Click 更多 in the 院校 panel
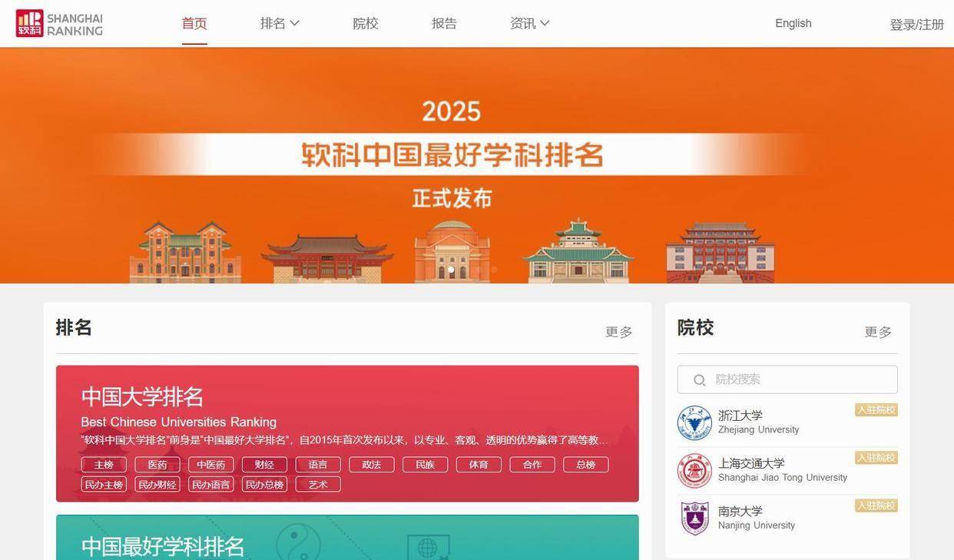 pyautogui.click(x=878, y=332)
